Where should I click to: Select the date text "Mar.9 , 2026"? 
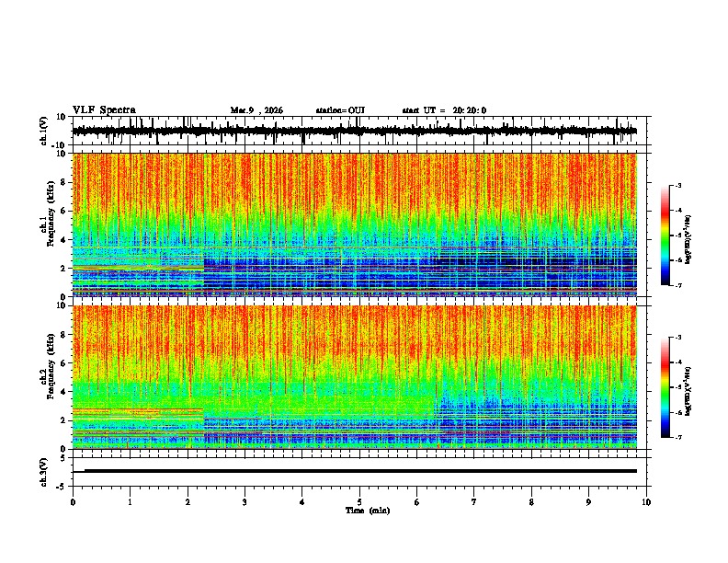tap(256, 110)
